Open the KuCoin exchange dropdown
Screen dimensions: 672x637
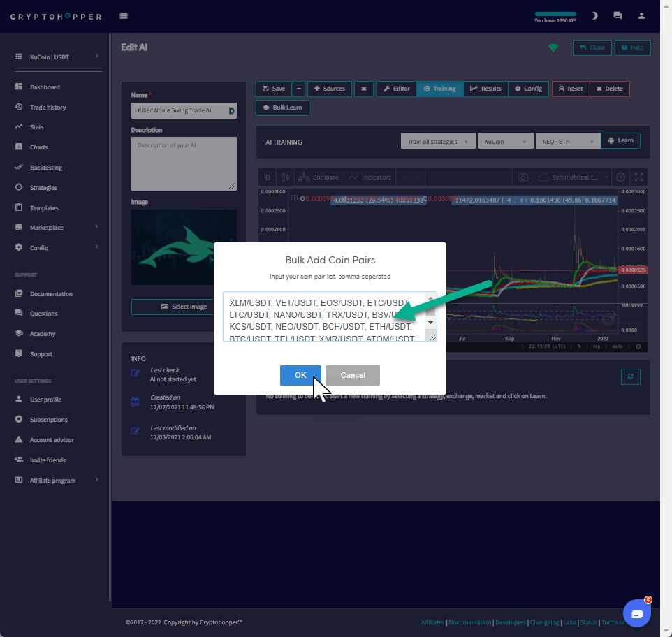[504, 141]
